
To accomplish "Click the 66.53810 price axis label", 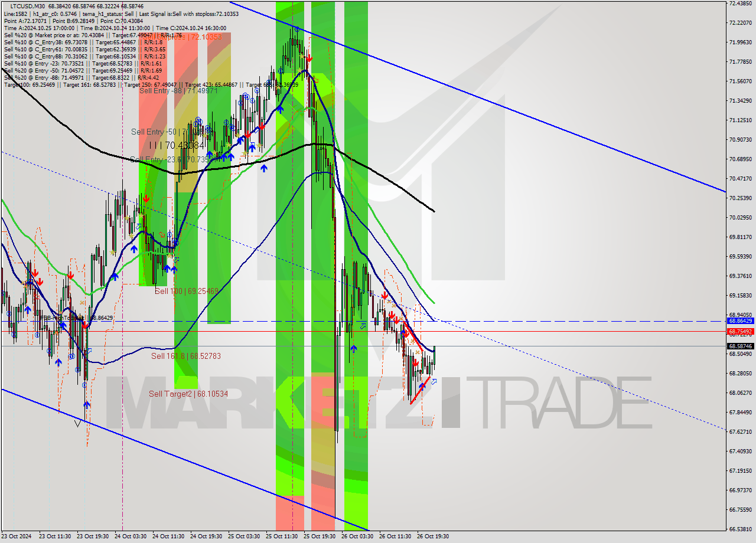I will point(740,529).
